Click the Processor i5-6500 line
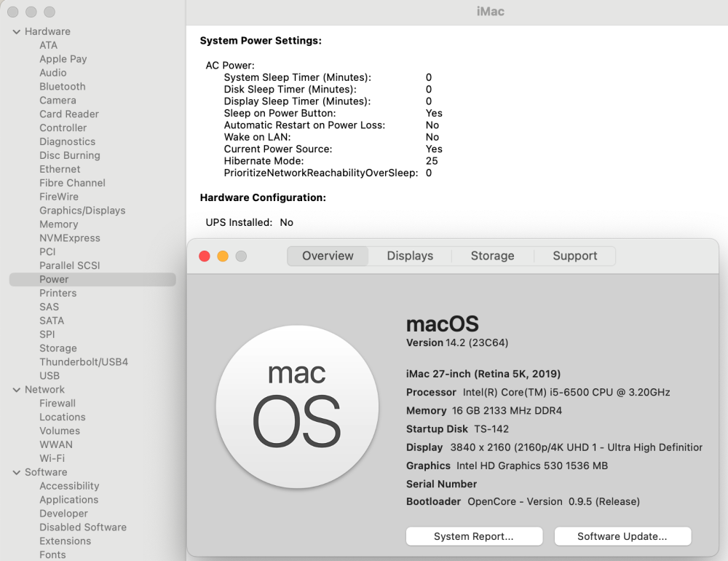Image resolution: width=728 pixels, height=561 pixels. tap(538, 392)
